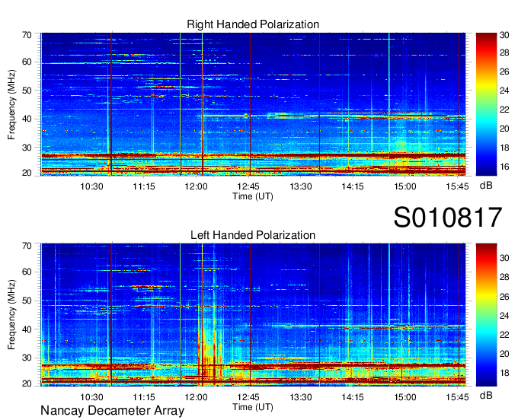Click Time (UT) label under upper plot
518x420 pixels.
(x=253, y=196)
